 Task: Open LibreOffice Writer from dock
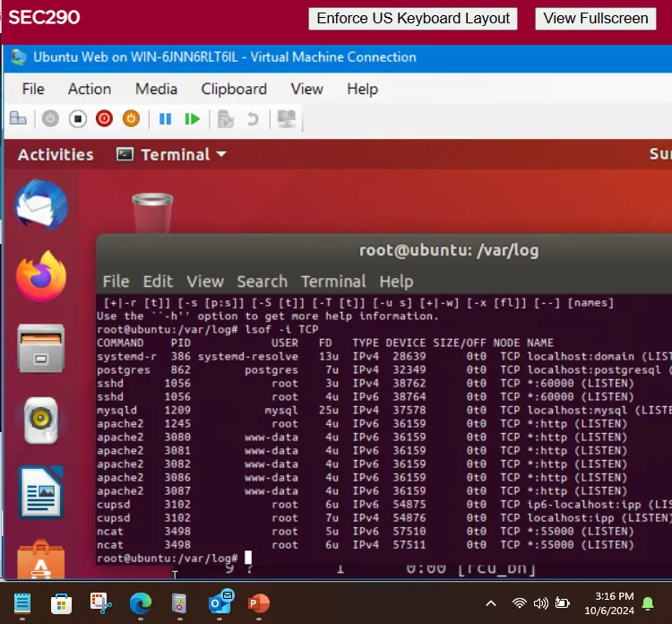(41, 492)
